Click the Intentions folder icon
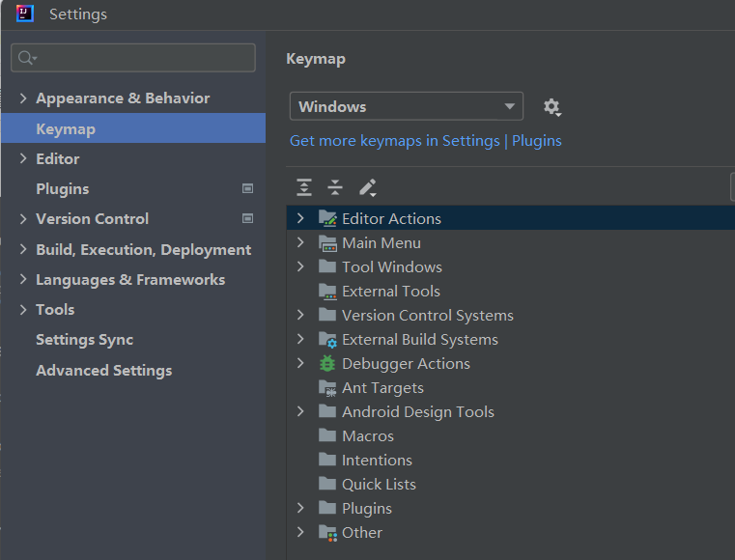735x560 pixels. pyautogui.click(x=327, y=460)
